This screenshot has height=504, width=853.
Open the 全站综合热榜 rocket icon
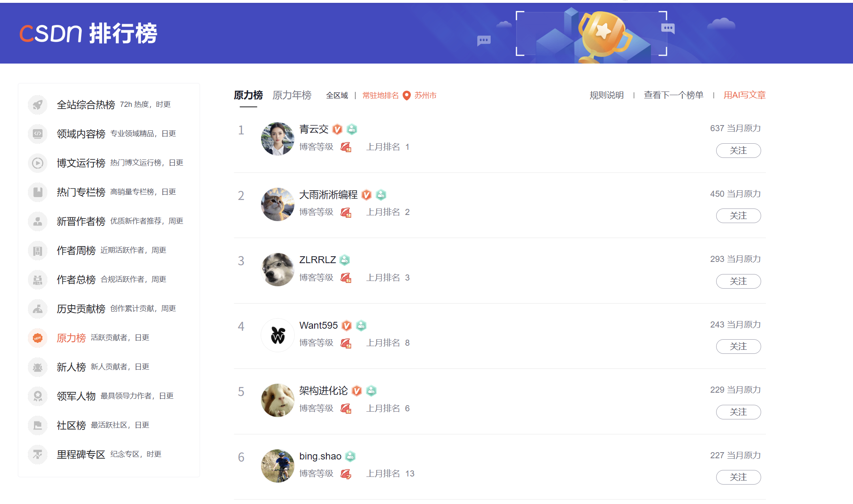tap(38, 104)
